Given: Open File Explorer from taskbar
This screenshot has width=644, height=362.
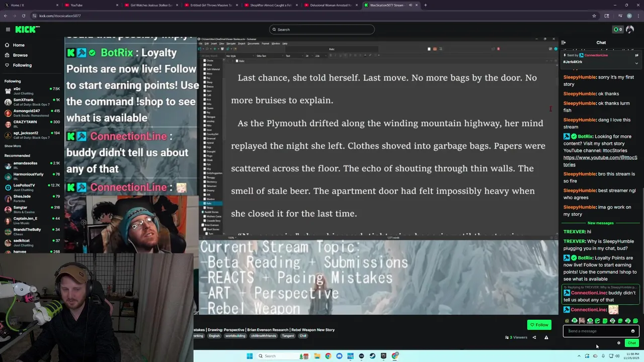Looking at the screenshot, I should (x=317, y=356).
